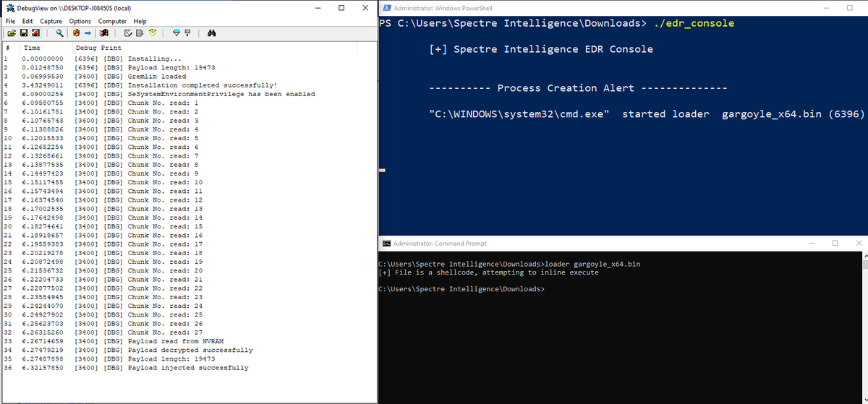Select 'Chunk No. read: 15' row

coord(188,226)
